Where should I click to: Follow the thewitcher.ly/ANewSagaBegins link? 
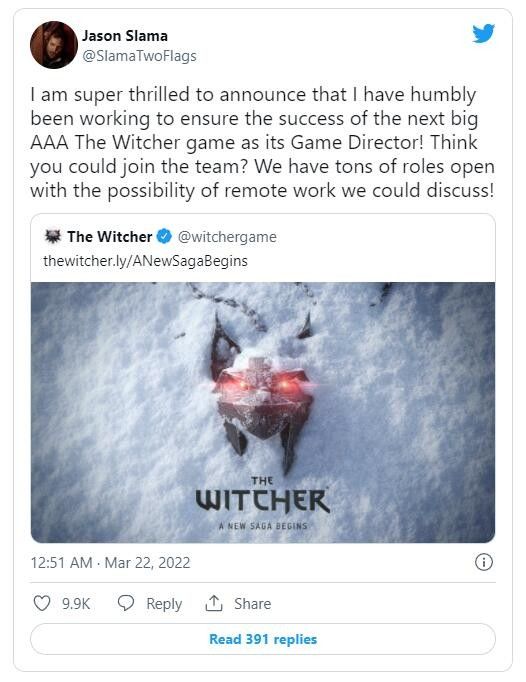tap(145, 261)
